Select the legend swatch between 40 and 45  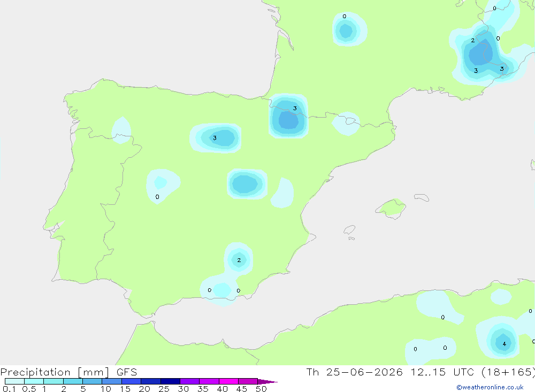point(228,381)
